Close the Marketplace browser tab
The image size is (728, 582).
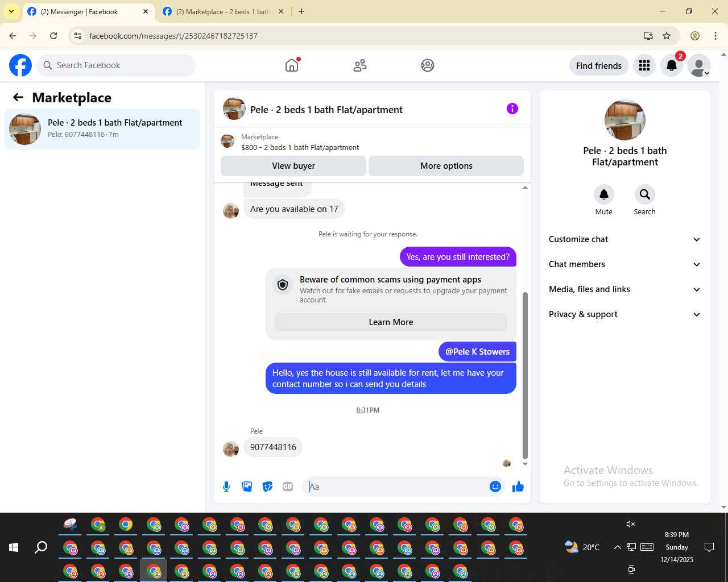point(281,11)
